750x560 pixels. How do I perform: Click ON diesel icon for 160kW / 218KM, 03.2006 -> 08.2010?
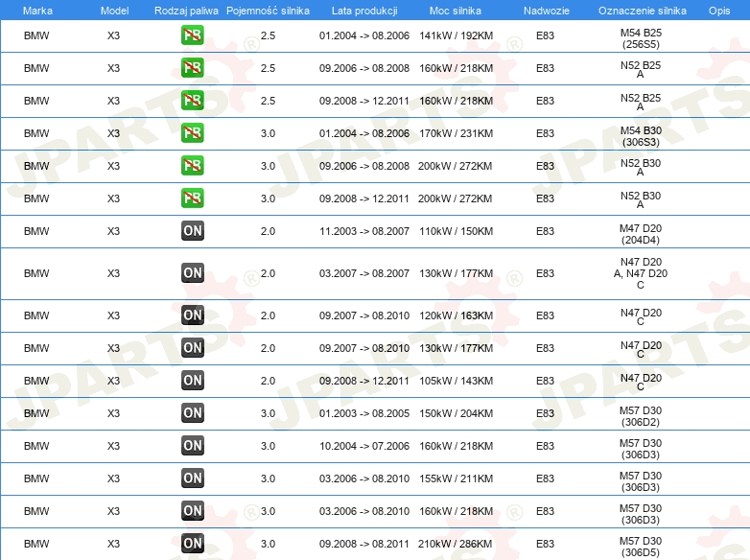[x=192, y=511]
